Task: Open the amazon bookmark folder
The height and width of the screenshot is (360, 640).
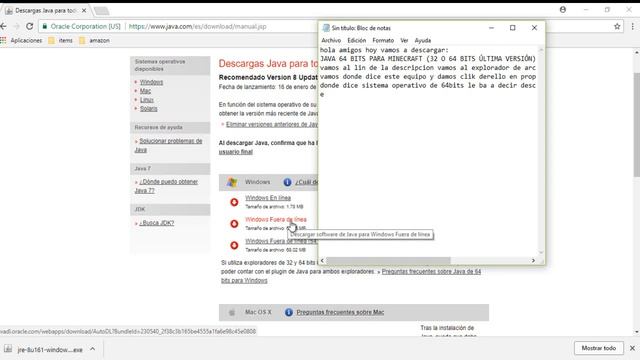Action: (x=94, y=40)
